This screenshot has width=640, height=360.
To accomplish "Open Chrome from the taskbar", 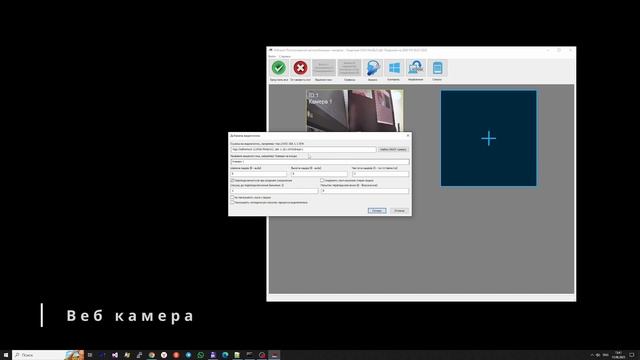I will (x=151, y=355).
